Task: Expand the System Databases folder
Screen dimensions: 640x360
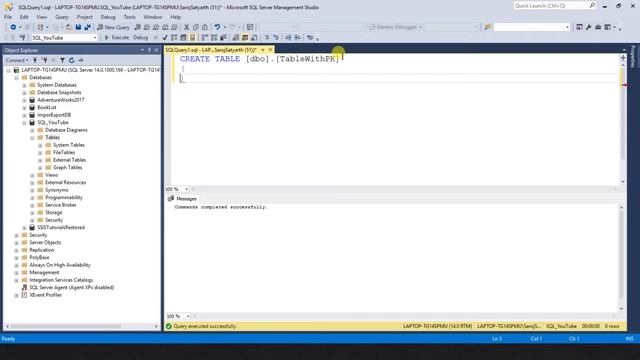Action: tap(24, 85)
